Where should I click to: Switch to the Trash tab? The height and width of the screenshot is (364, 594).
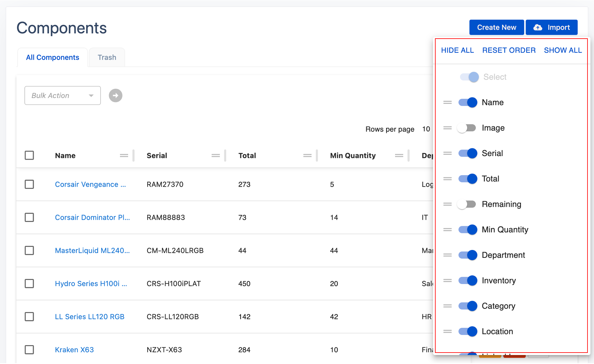107,57
